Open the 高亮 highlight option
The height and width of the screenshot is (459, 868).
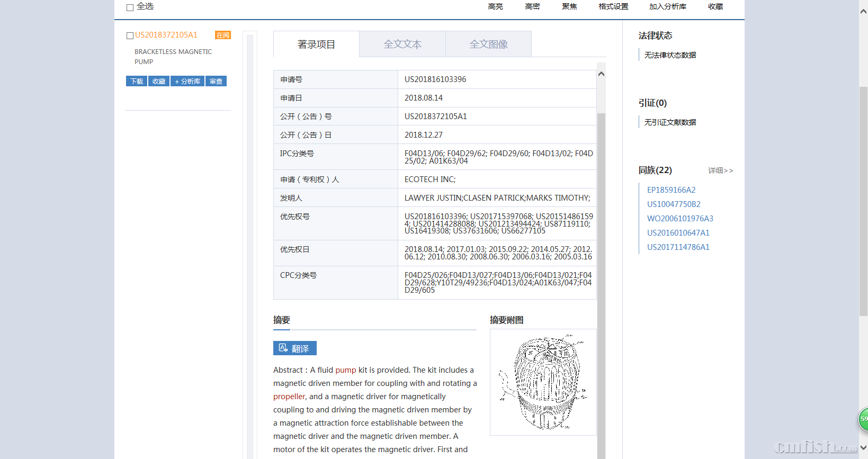click(x=495, y=7)
